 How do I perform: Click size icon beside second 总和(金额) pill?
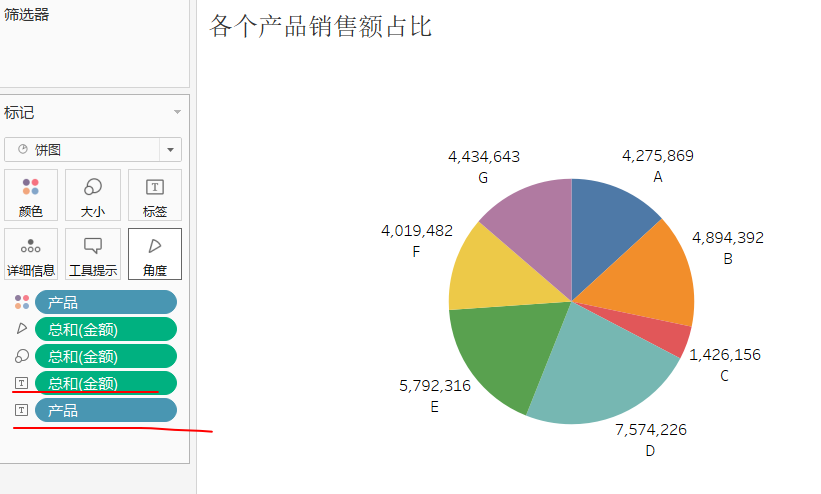[x=22, y=356]
